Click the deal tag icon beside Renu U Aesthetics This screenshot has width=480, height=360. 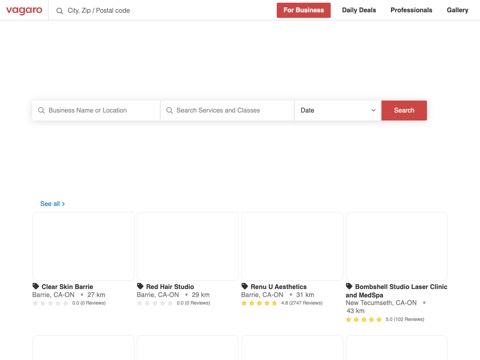(x=245, y=286)
